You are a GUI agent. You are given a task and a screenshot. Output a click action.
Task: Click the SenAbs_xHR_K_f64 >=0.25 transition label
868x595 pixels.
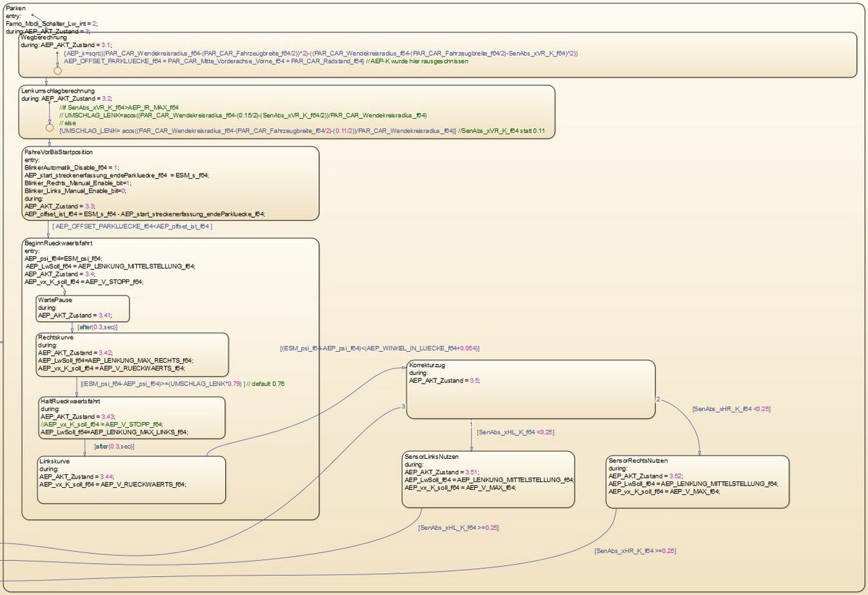pos(635,551)
